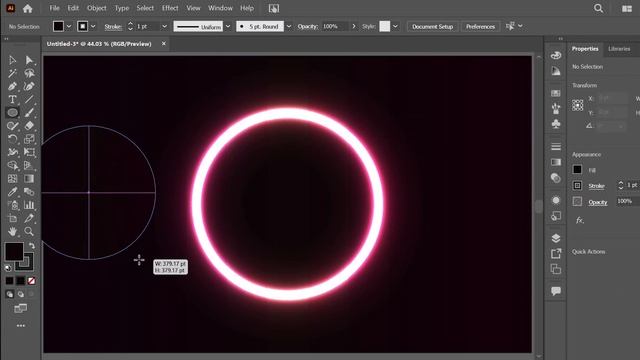This screenshot has width=640, height=360.
Task: Click the Home icon in top bar
Action: (28, 8)
